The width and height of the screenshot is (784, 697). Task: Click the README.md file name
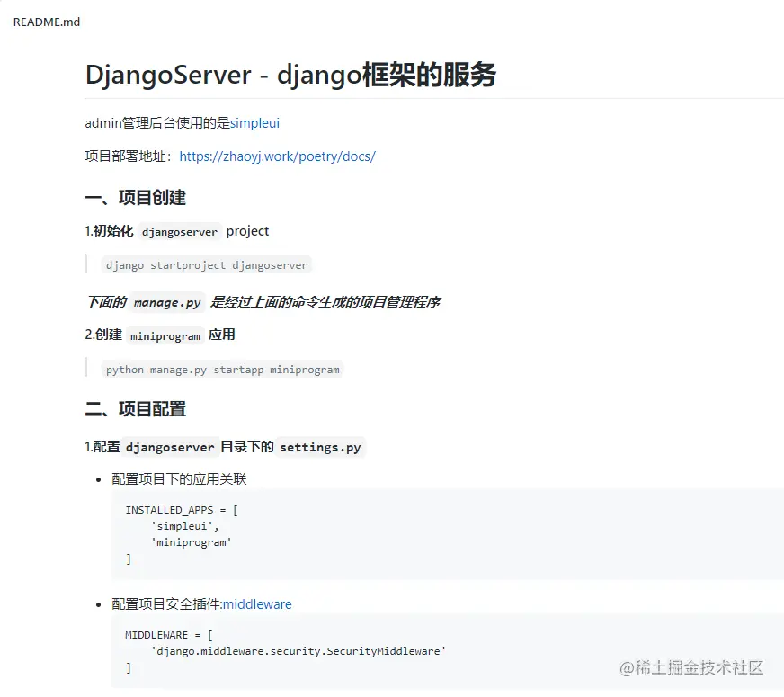tap(47, 22)
